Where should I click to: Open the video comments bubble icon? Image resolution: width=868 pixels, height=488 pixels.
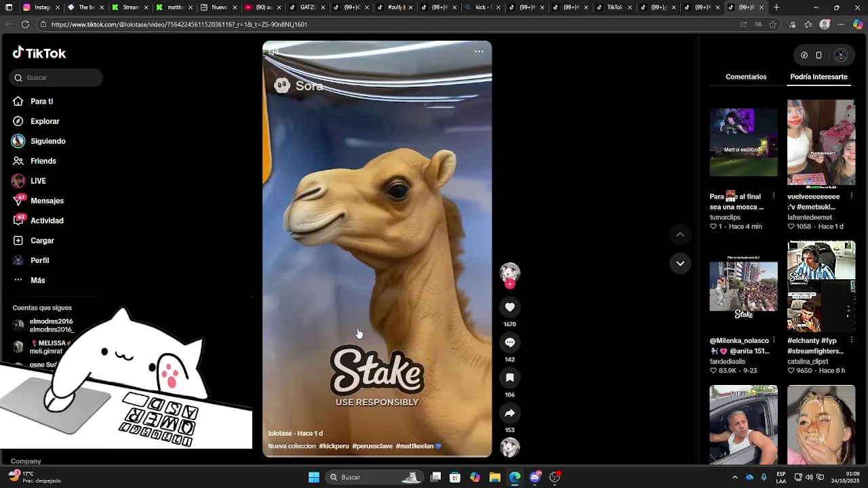click(x=510, y=342)
